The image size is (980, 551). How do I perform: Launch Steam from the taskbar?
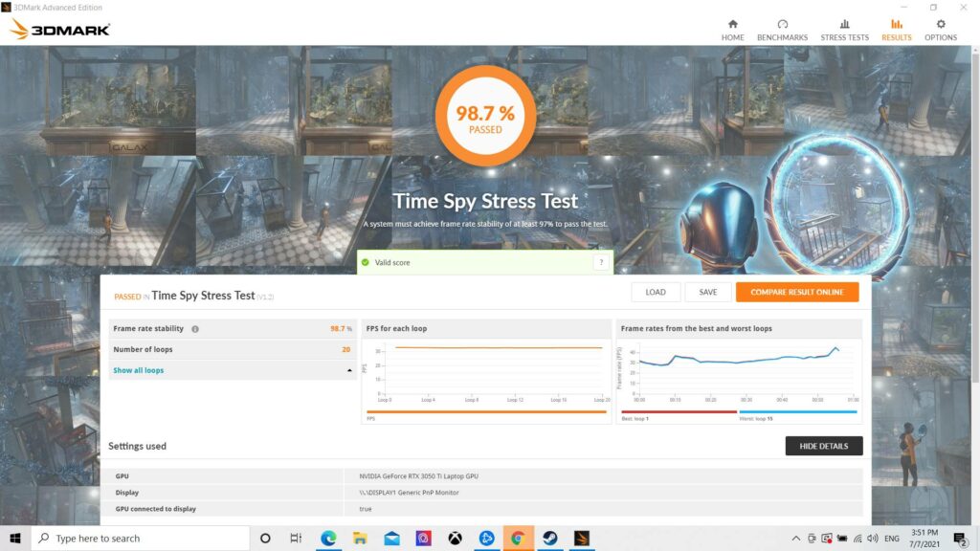pyautogui.click(x=550, y=539)
